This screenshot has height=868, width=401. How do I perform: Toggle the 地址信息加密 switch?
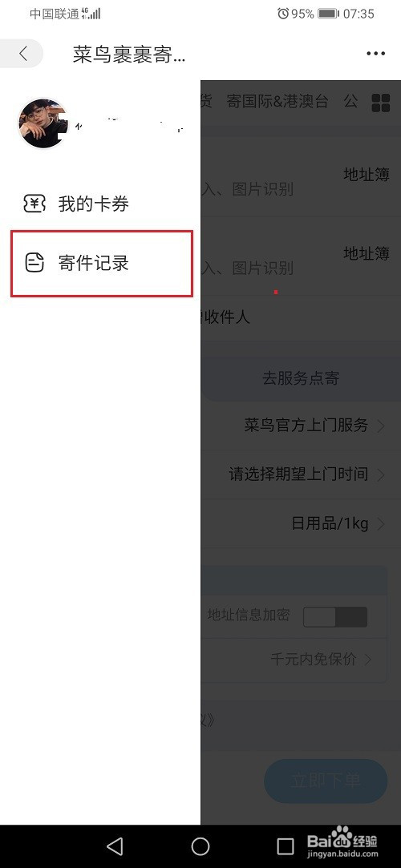pos(335,616)
